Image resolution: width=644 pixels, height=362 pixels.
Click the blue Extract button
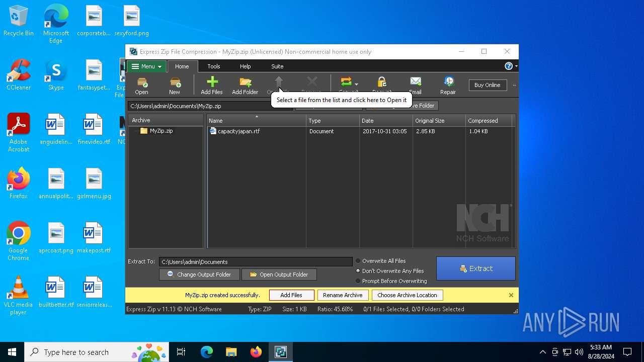pos(476,268)
